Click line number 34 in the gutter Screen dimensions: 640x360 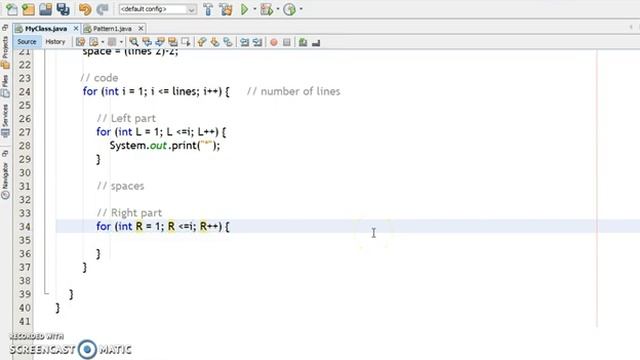point(24,227)
